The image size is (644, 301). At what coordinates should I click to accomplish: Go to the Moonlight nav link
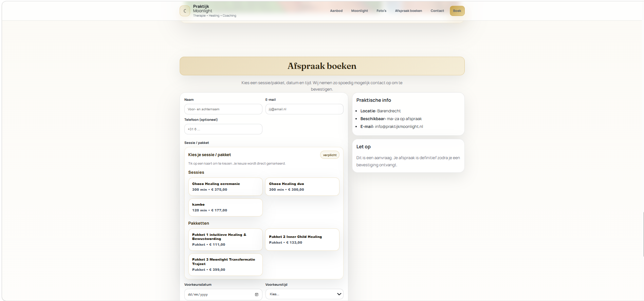coord(360,11)
